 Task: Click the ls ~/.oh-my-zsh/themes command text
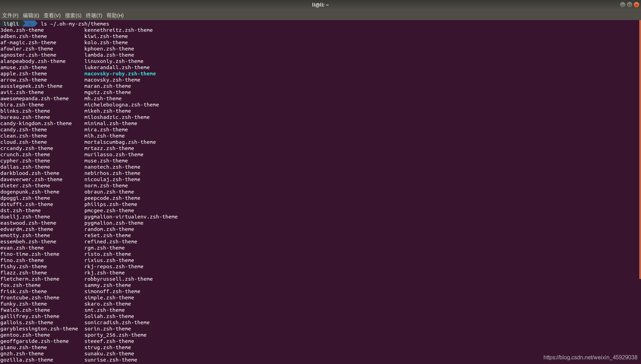click(75, 24)
